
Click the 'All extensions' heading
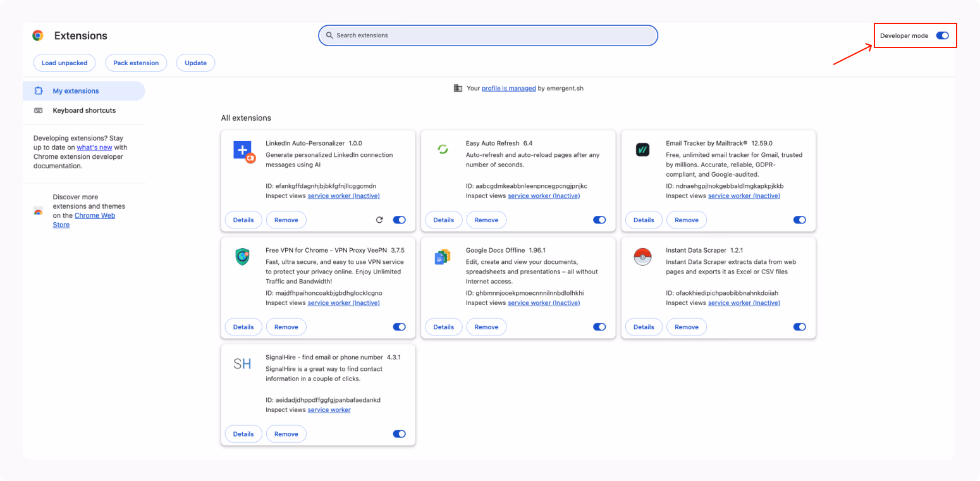pyautogui.click(x=246, y=118)
